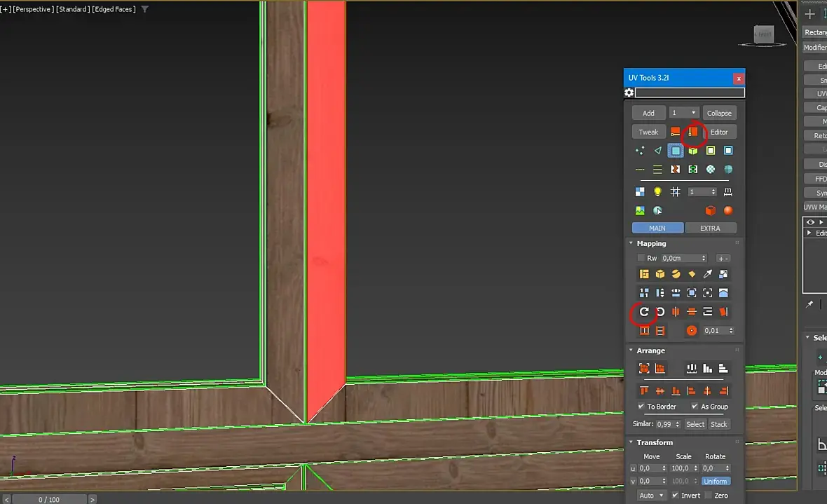827x504 pixels.
Task: Rotate UVs clockwise in Mapping section
Action: point(644,312)
